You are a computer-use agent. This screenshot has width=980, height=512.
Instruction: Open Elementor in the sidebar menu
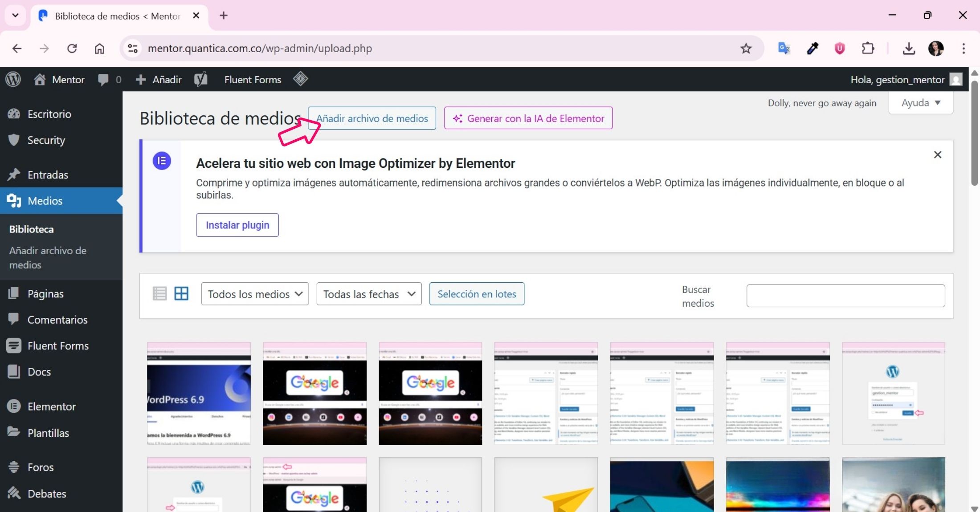pyautogui.click(x=51, y=406)
